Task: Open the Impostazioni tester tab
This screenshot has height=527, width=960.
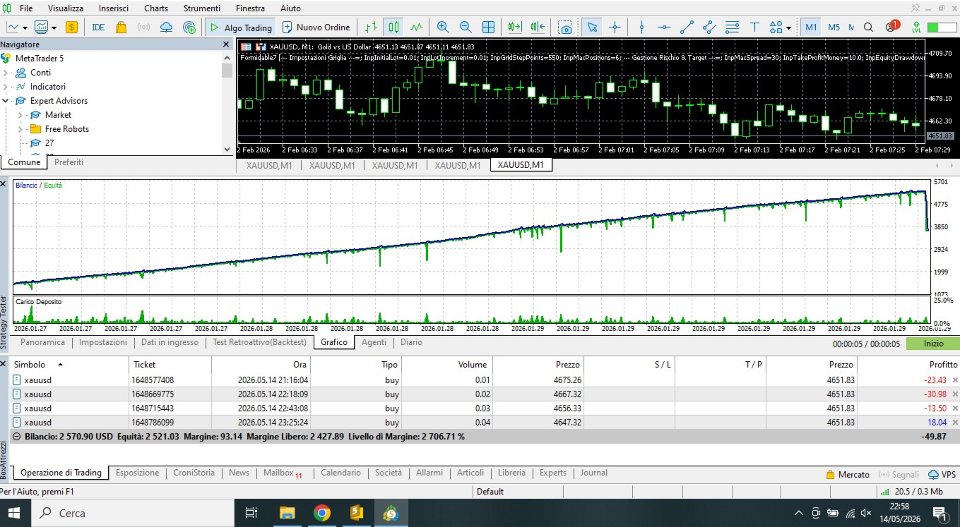Action: coord(103,342)
